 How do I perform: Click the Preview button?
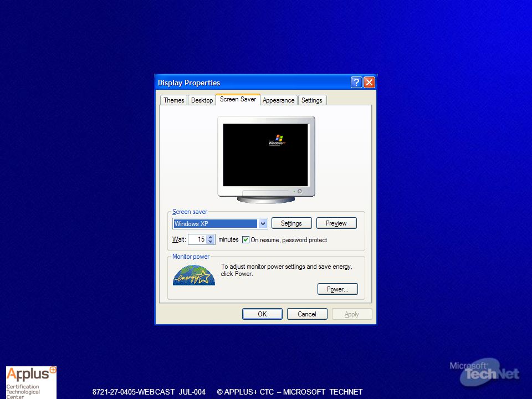336,223
